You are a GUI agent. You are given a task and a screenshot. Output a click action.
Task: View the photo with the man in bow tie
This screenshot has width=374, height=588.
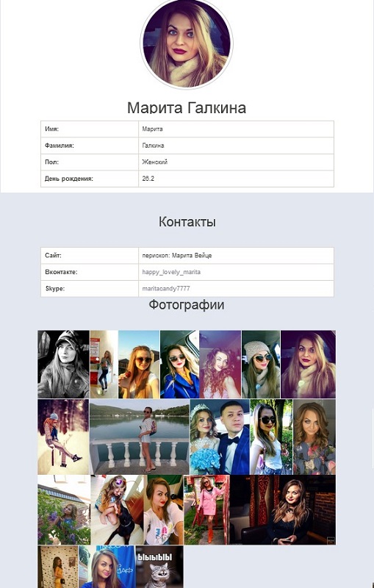point(220,437)
